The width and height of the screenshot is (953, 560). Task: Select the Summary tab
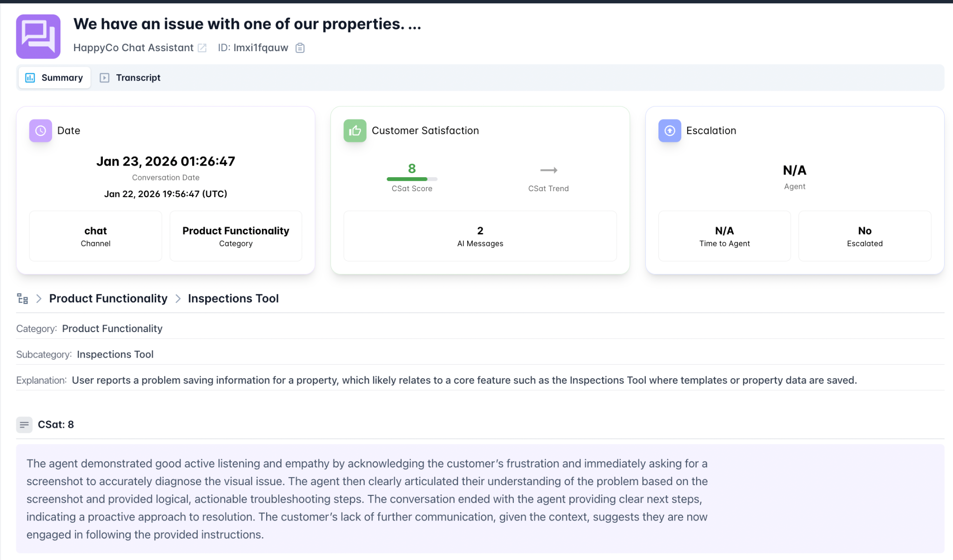point(54,78)
